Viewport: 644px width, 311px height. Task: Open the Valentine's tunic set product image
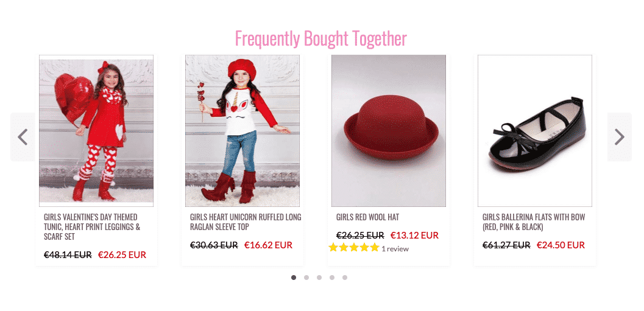point(96,131)
